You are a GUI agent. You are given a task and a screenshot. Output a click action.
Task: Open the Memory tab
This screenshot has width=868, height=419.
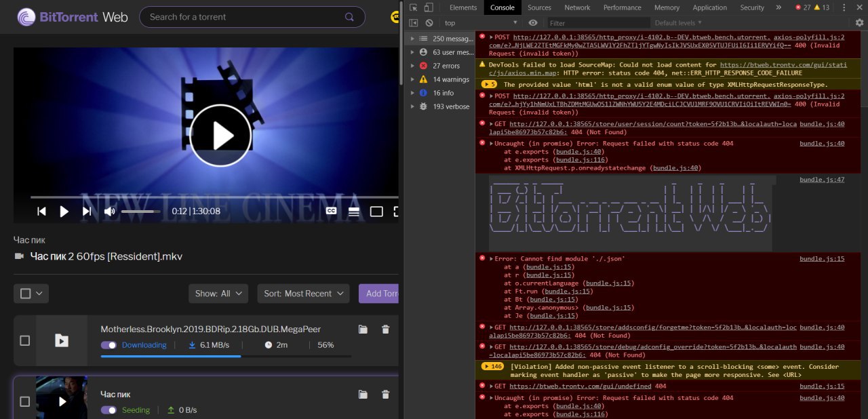(667, 7)
